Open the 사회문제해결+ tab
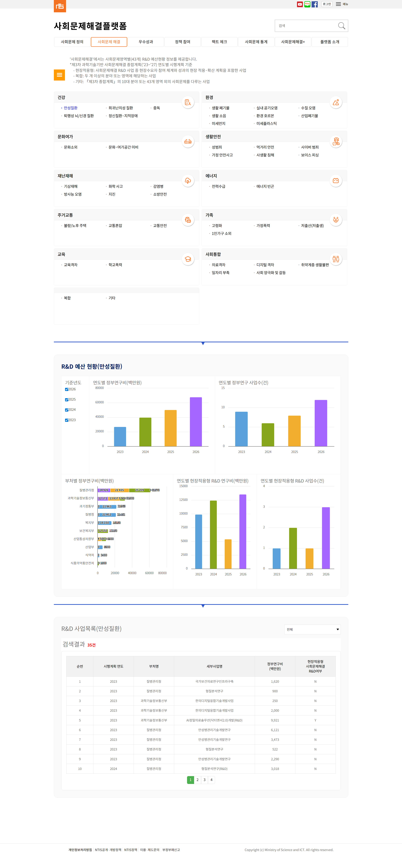Viewport: 402px width, 868px height. point(293,42)
